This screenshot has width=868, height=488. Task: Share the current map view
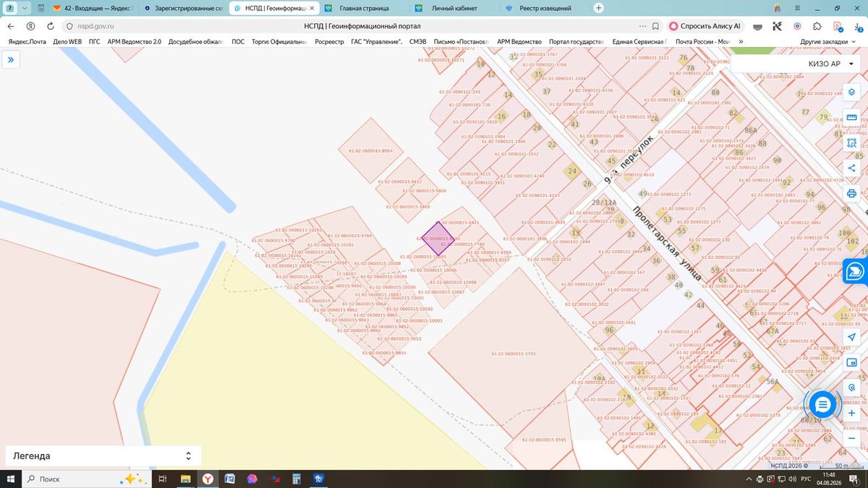851,168
